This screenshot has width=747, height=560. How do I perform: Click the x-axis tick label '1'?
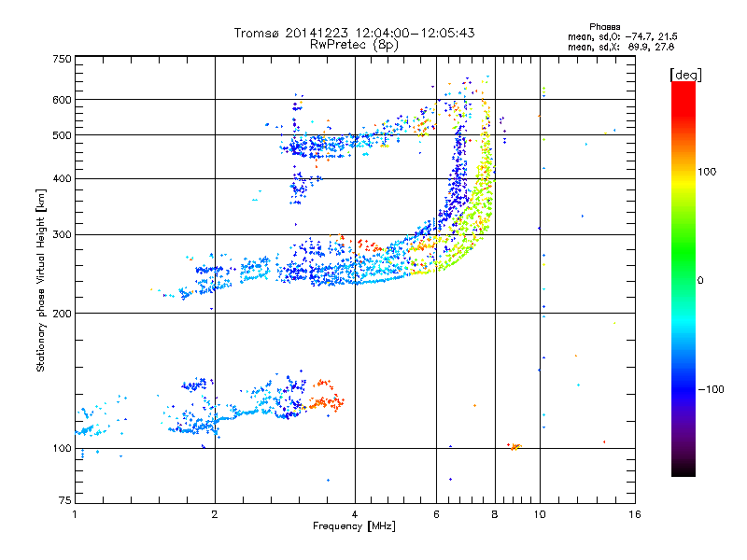75,514
